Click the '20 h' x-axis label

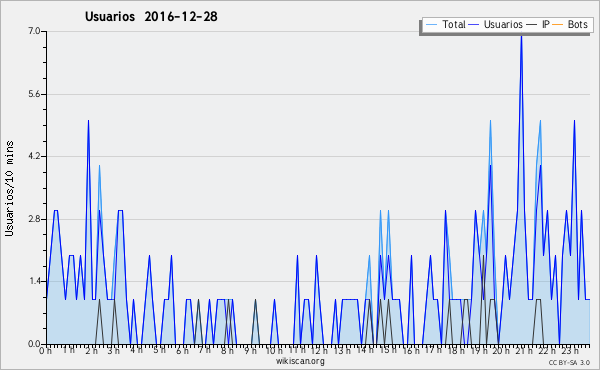point(501,351)
